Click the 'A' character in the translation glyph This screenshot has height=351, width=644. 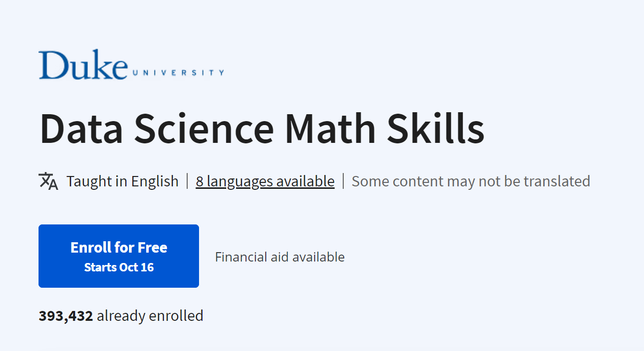(53, 185)
